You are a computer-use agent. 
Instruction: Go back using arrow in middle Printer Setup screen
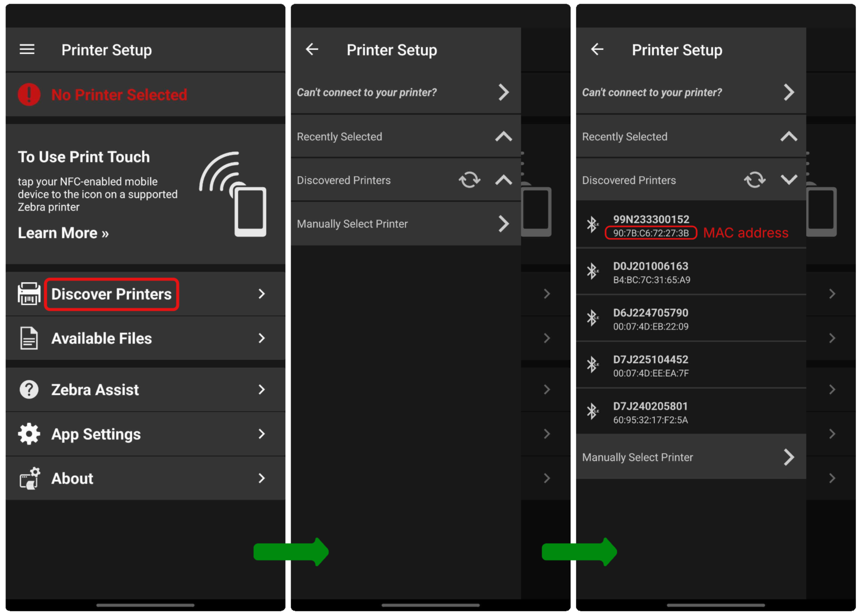312,49
